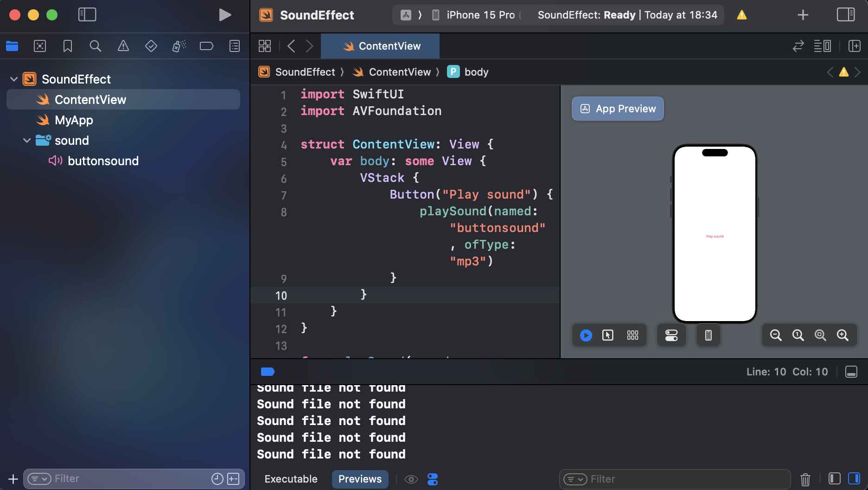The width and height of the screenshot is (868, 490).
Task: Select buttonsound file in navigator
Action: (x=103, y=161)
